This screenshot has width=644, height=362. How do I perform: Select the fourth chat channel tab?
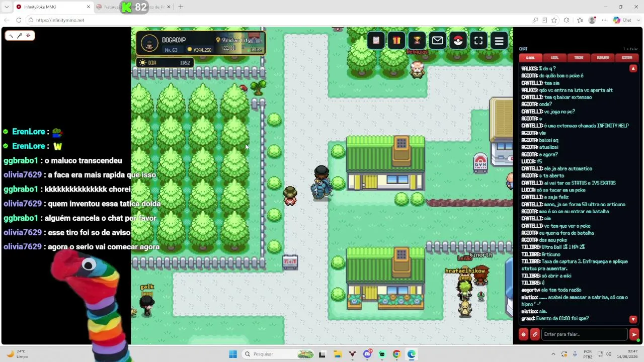pyautogui.click(x=603, y=57)
